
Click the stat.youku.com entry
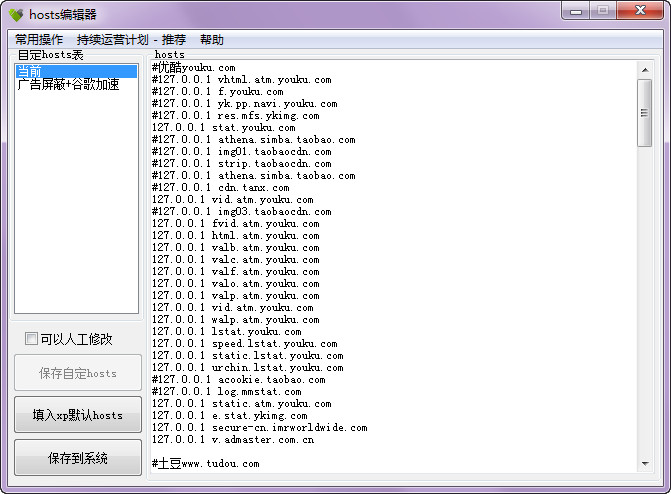224,128
